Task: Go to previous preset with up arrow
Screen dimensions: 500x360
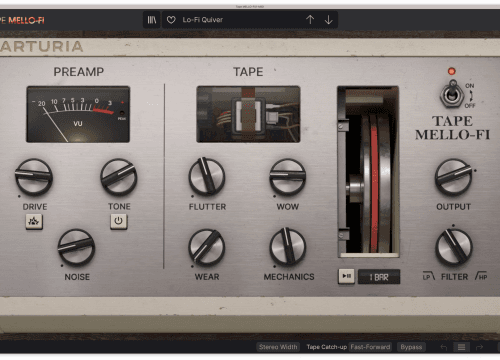Action: (310, 20)
